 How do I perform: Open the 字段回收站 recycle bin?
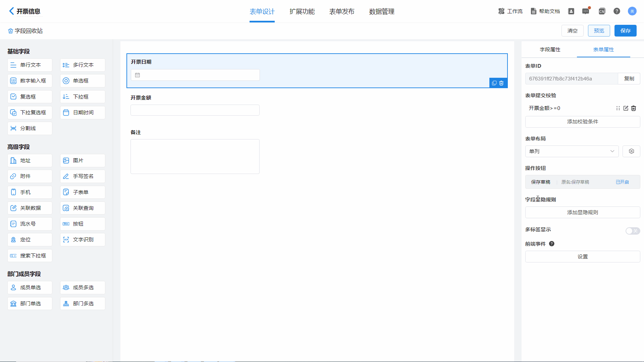point(25,31)
